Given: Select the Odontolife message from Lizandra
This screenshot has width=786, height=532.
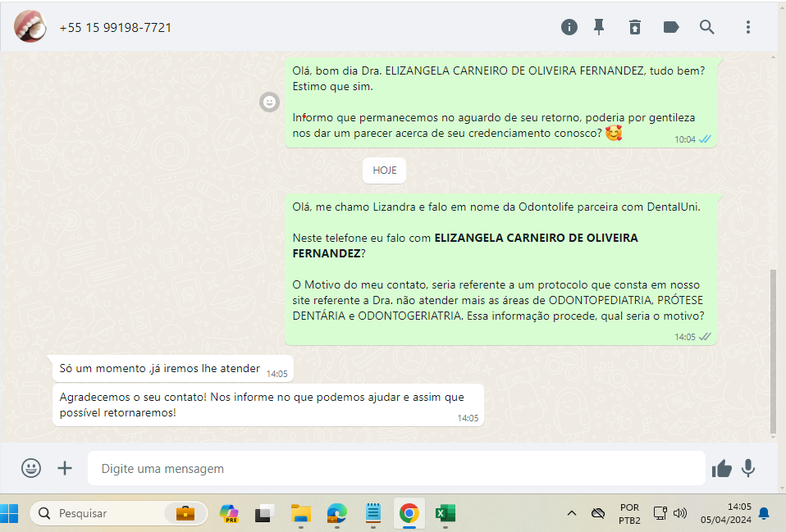Looking at the screenshot, I should [500, 270].
